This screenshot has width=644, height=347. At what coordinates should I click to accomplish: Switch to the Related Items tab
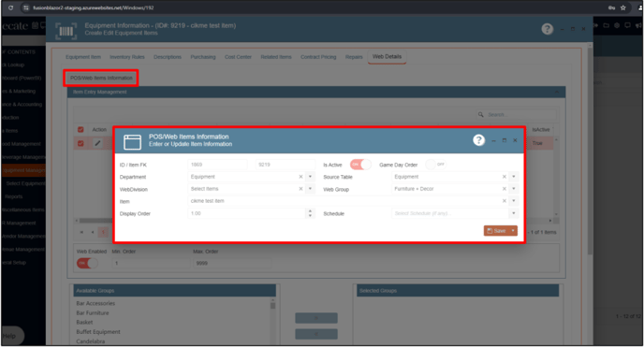coord(276,57)
